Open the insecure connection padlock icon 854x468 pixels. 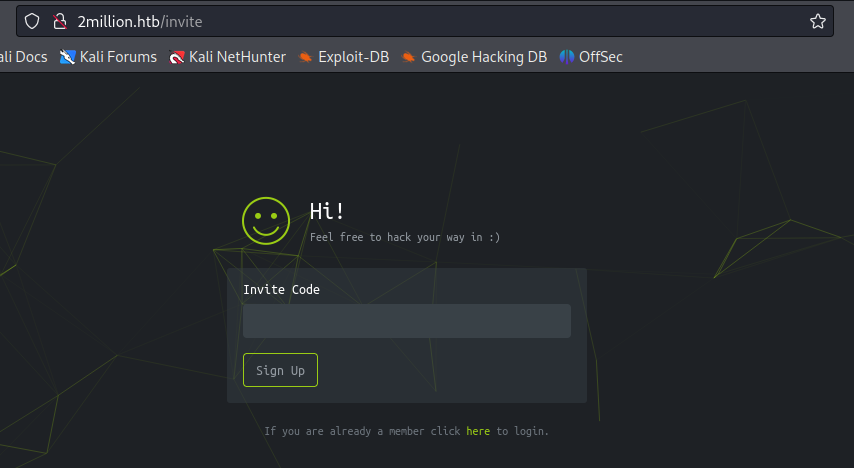coord(59,21)
